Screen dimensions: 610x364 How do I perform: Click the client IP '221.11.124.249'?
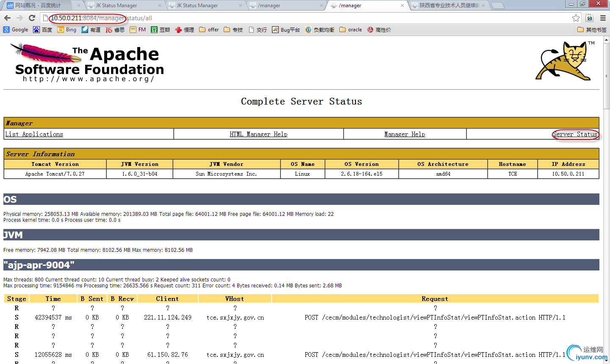[x=168, y=317]
